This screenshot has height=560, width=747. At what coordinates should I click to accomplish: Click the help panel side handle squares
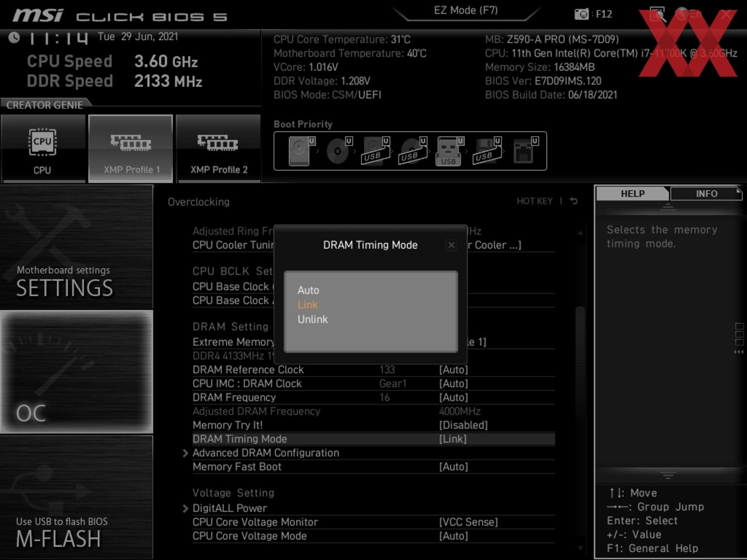point(739,335)
